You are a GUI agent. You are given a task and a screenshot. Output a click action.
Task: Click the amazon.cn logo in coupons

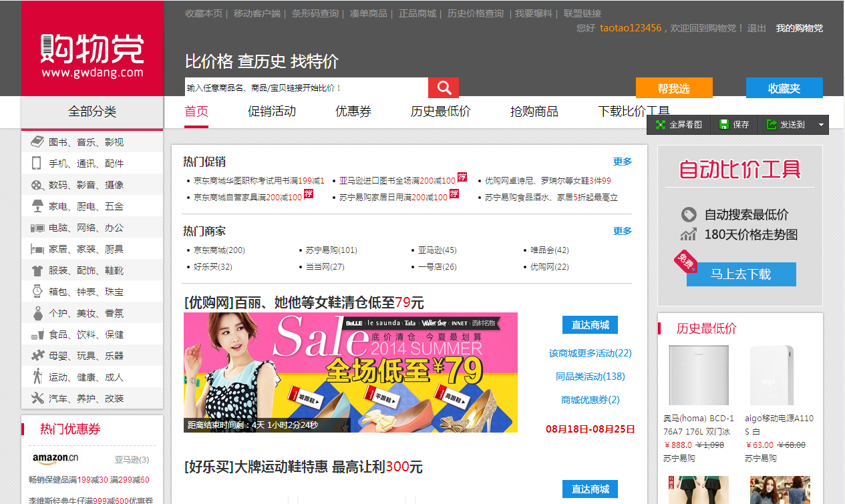coord(55,459)
